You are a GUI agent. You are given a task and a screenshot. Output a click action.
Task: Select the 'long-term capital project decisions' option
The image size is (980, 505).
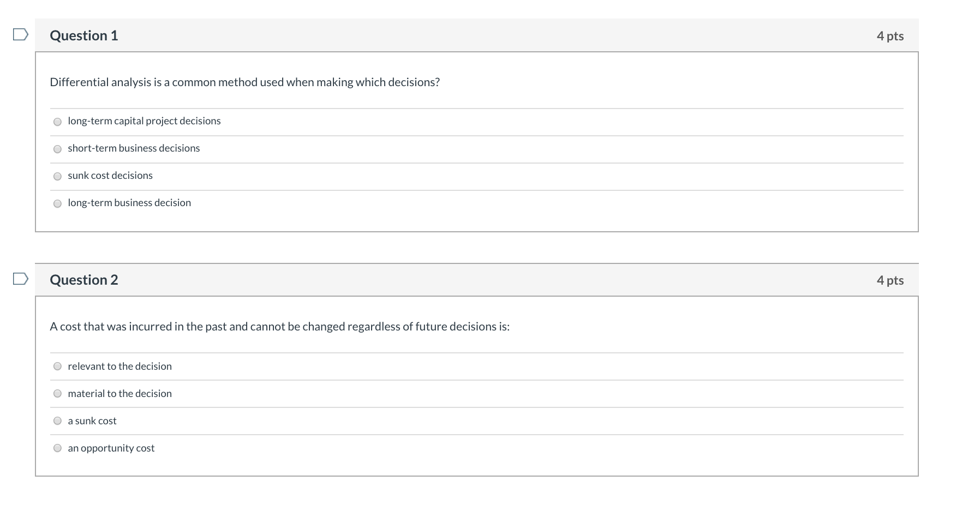(57, 122)
